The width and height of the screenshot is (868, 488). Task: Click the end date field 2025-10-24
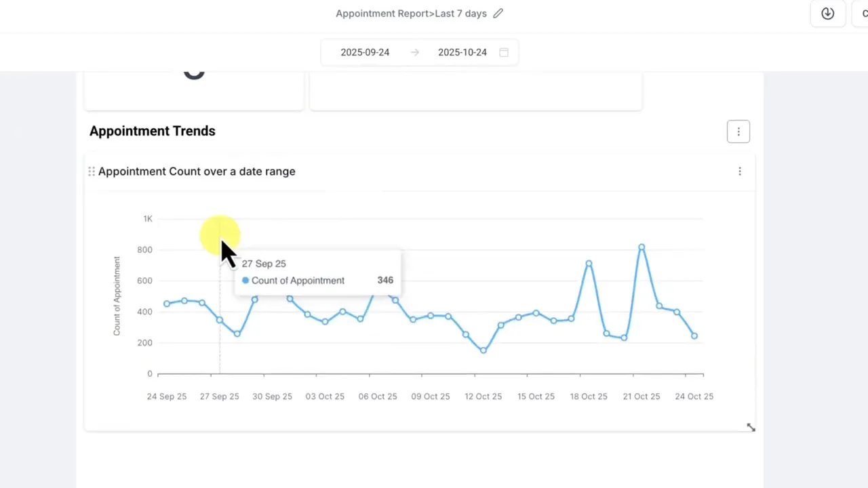[462, 52]
